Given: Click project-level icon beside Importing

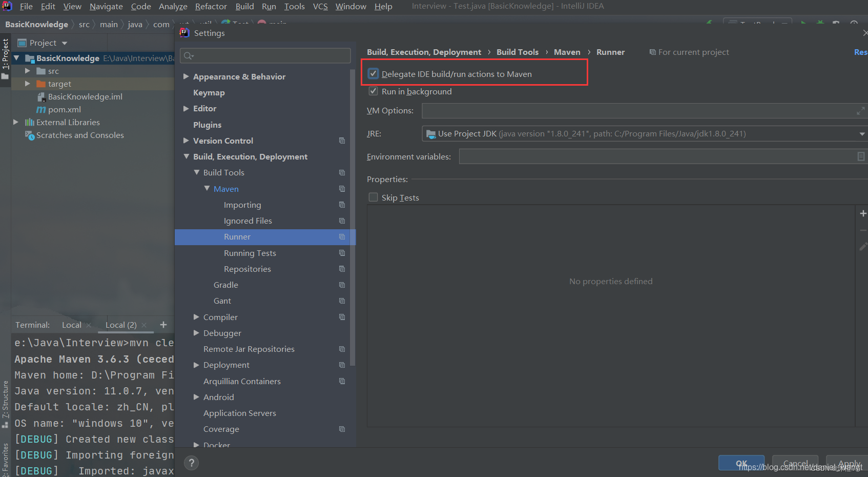Looking at the screenshot, I should [x=342, y=205].
